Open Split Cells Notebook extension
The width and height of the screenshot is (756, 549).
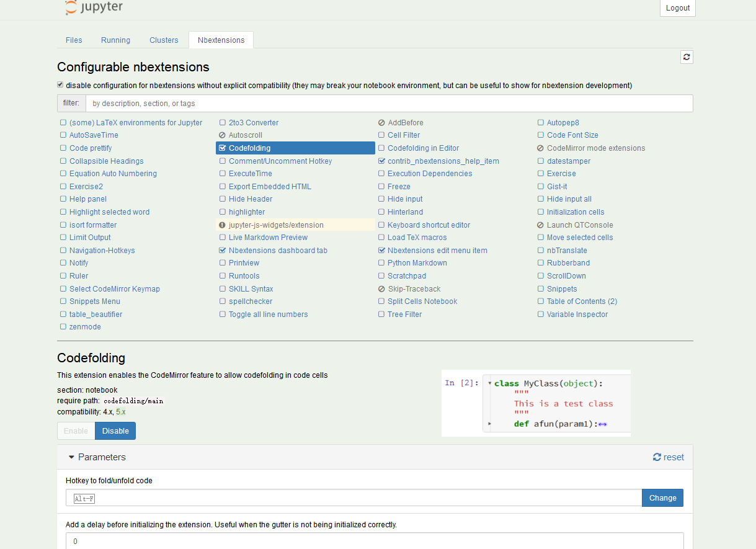(422, 301)
